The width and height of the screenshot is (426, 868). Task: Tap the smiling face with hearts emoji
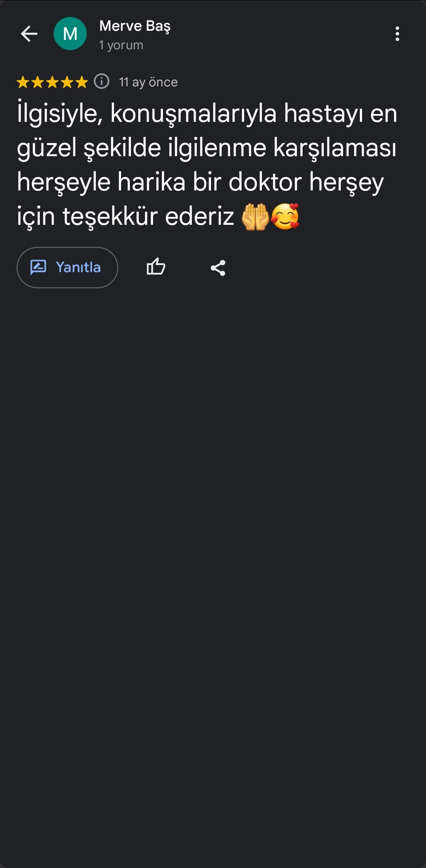click(x=285, y=217)
